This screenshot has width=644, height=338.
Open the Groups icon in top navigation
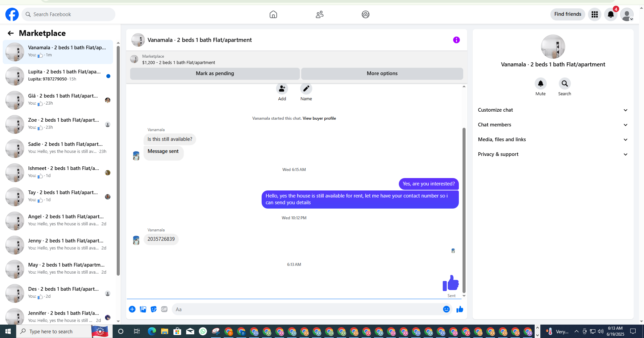366,14
